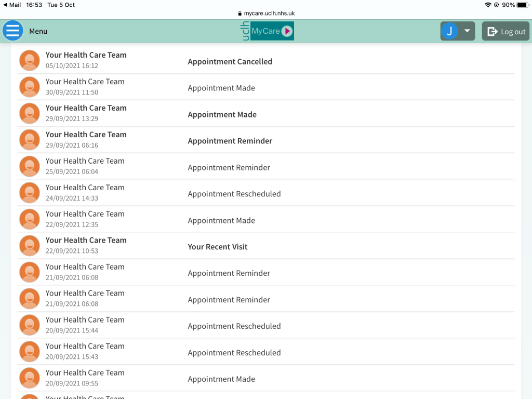Image resolution: width=532 pixels, height=399 pixels.
Task: Open the blue hamburger menu icon
Action: click(x=13, y=31)
